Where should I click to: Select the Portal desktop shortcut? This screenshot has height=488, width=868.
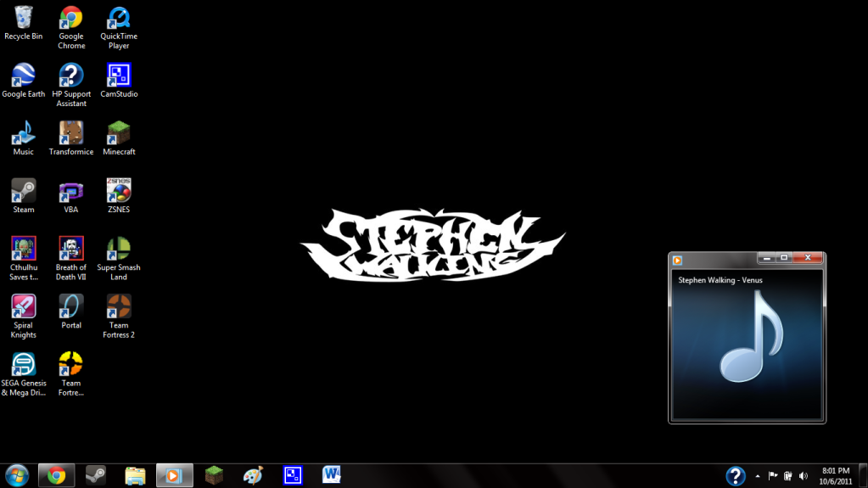(x=71, y=311)
